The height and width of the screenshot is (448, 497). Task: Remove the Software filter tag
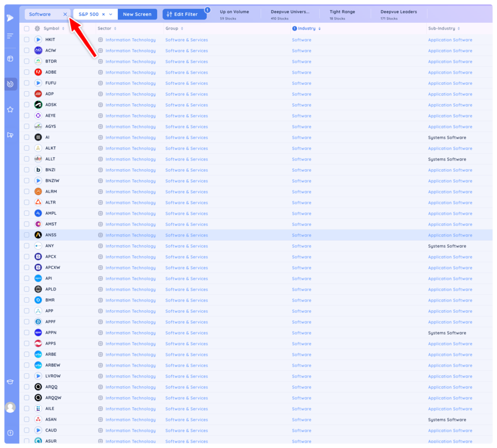[x=65, y=14]
